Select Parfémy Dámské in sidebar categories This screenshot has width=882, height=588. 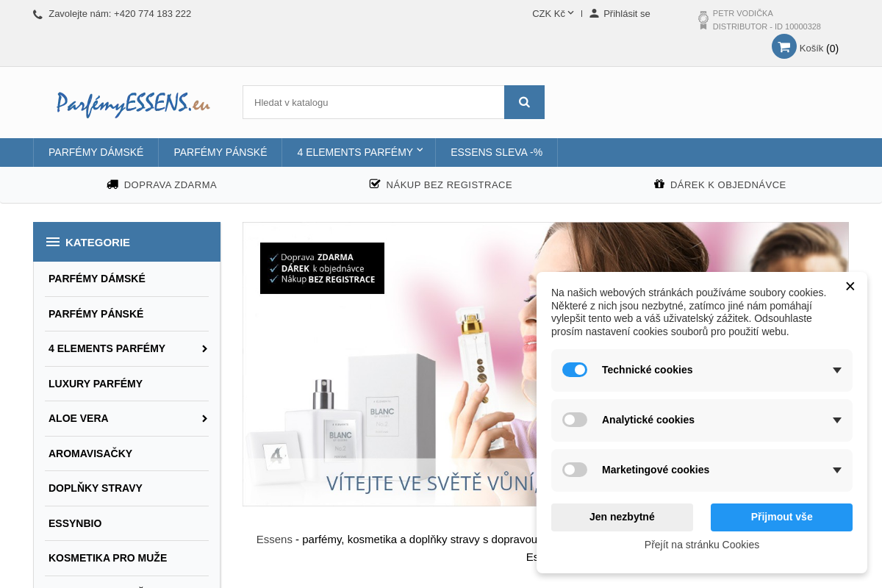click(97, 279)
